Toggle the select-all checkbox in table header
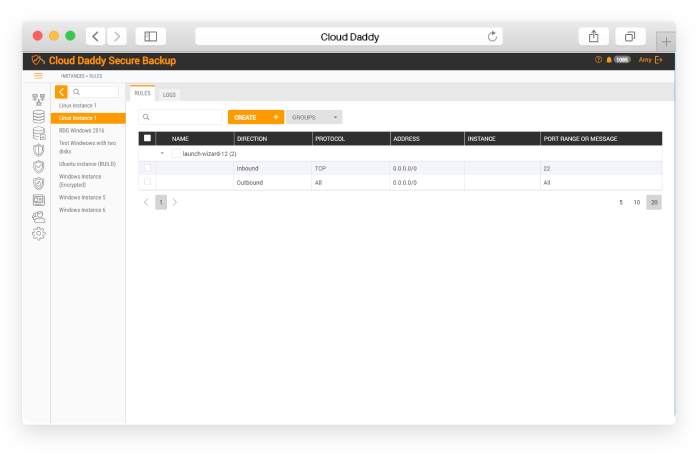This screenshot has height=462, width=698. tap(147, 139)
